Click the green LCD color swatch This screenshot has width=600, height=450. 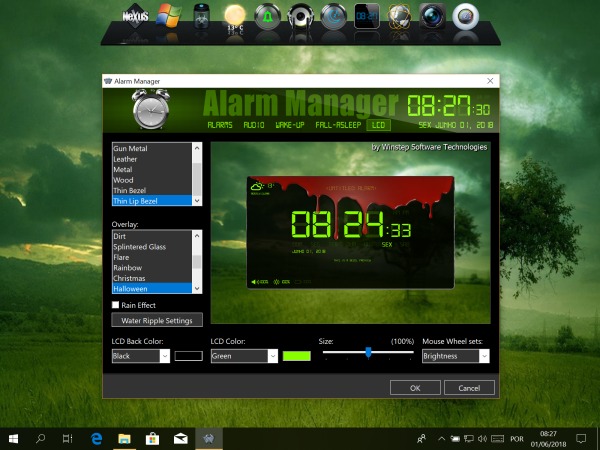pos(296,356)
